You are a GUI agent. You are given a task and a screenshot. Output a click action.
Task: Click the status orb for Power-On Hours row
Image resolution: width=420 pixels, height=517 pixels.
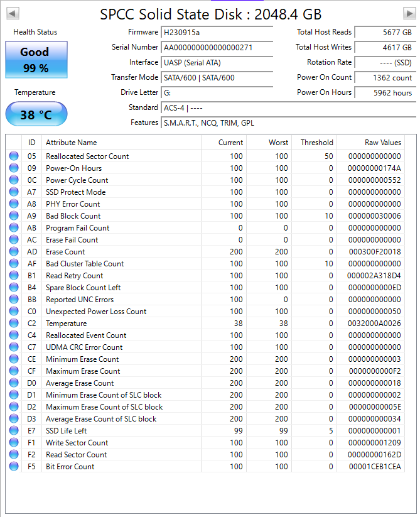pos(14,168)
